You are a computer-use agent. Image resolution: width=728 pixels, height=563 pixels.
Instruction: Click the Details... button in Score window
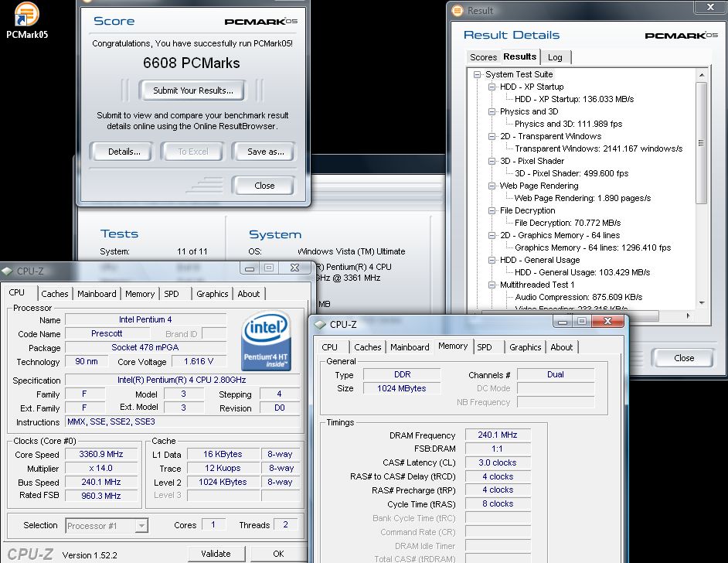124,152
